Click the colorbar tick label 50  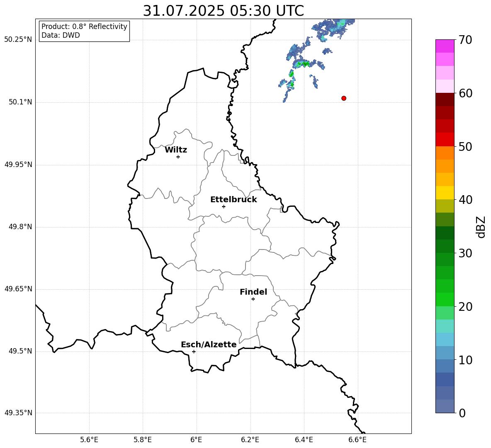(465, 146)
